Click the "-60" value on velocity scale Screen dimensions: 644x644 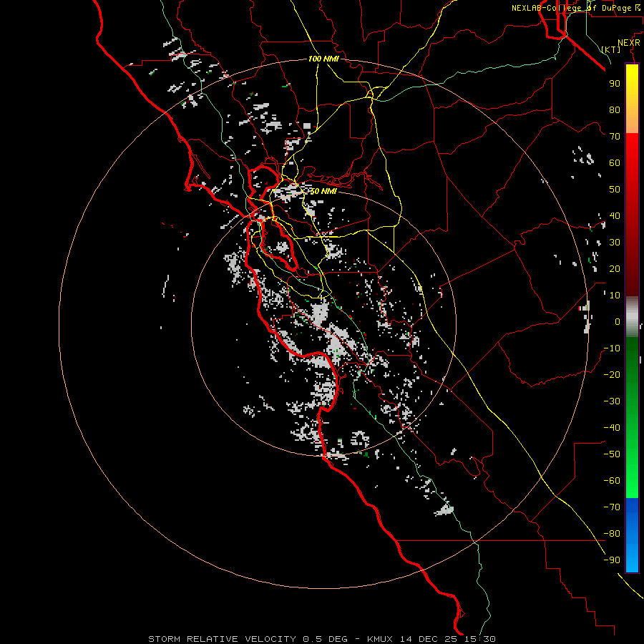pos(612,481)
